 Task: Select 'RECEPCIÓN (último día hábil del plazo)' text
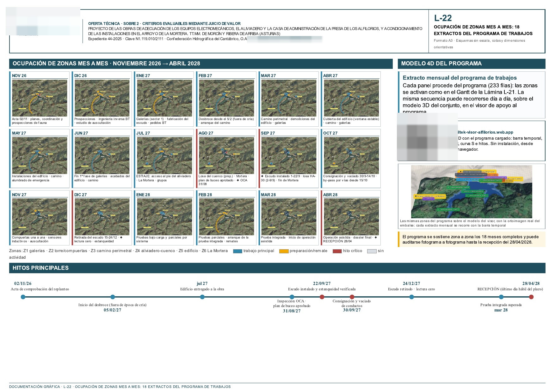(510, 289)
